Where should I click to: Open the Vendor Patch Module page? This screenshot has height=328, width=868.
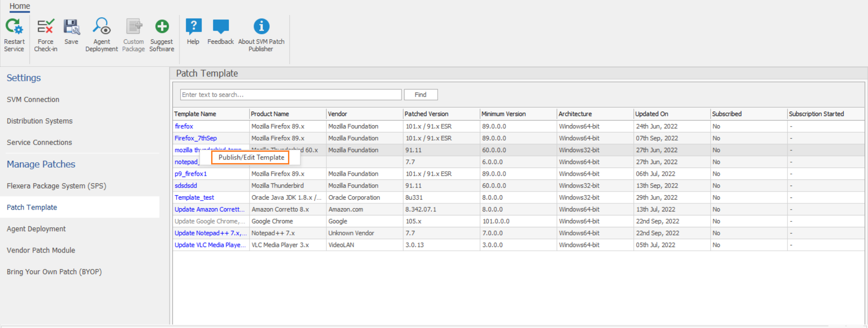(41, 250)
